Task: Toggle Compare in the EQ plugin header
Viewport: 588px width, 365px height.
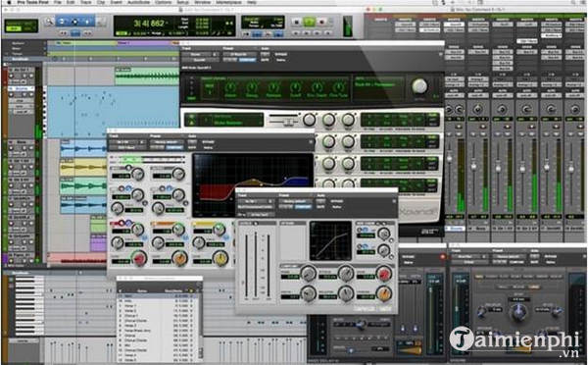Action: pos(174,147)
